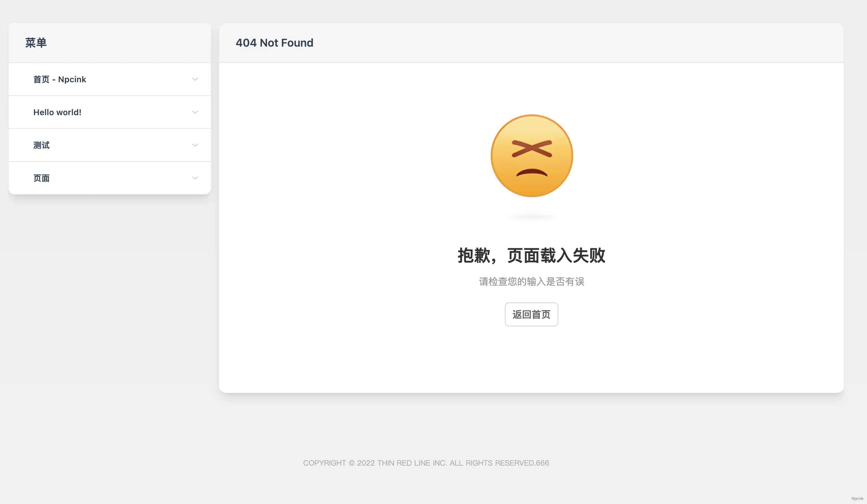Screen dimensions: 867x504
Task: Open the 页面 menu item
Action: [41, 178]
